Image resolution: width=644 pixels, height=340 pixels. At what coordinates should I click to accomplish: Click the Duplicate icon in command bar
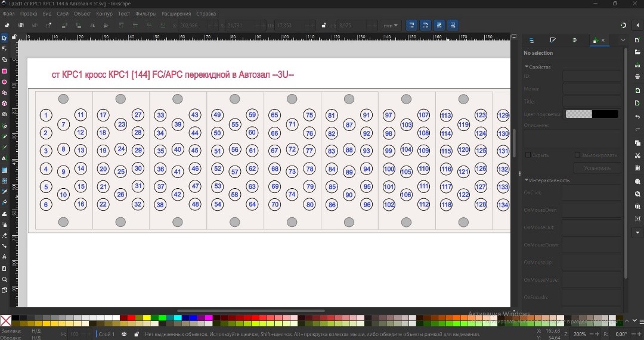pos(637,143)
